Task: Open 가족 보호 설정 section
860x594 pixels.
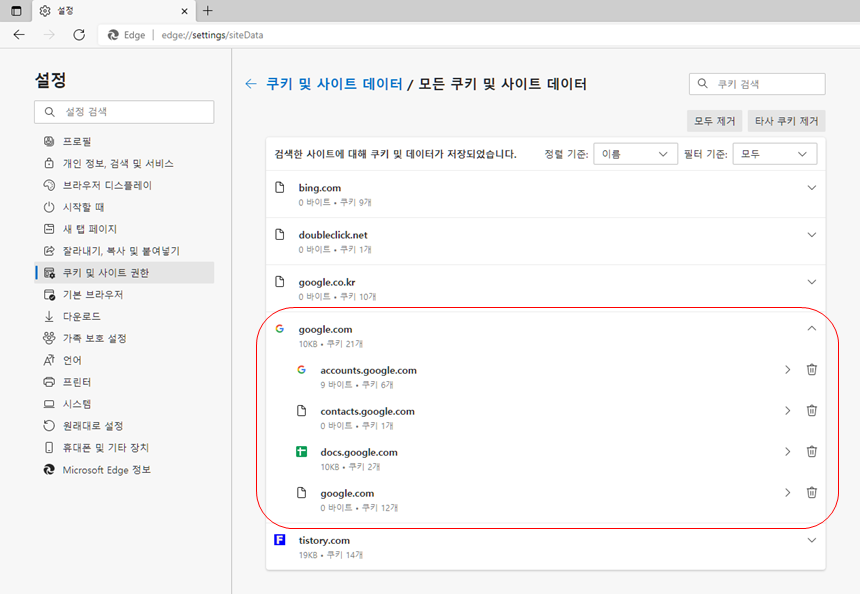Action: pyautogui.click(x=124, y=338)
